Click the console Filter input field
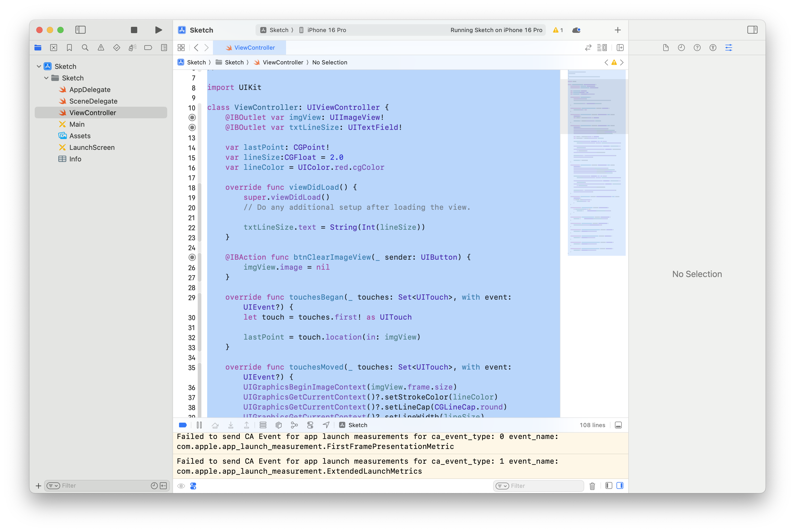Image resolution: width=795 pixels, height=532 pixels. [544, 486]
